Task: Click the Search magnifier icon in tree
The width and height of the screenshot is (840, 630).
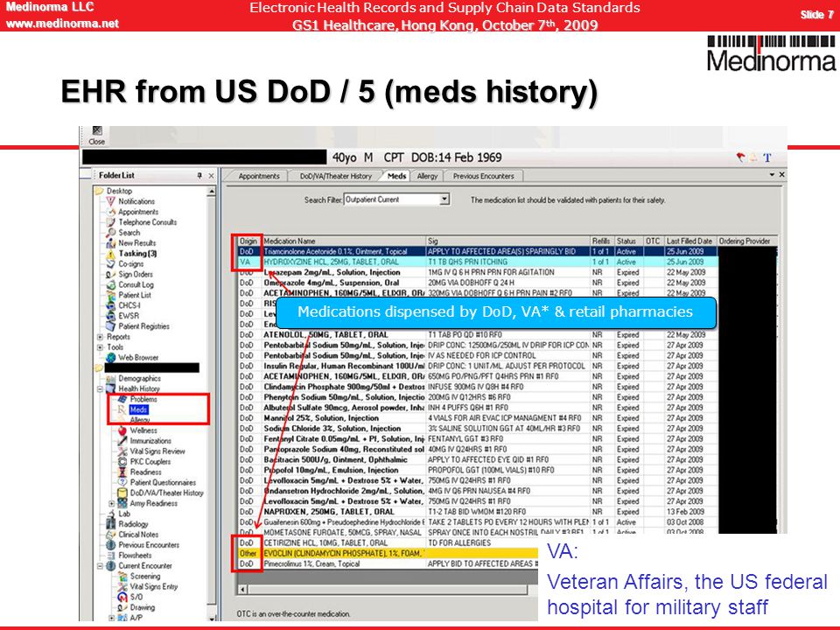Action: coord(111,233)
